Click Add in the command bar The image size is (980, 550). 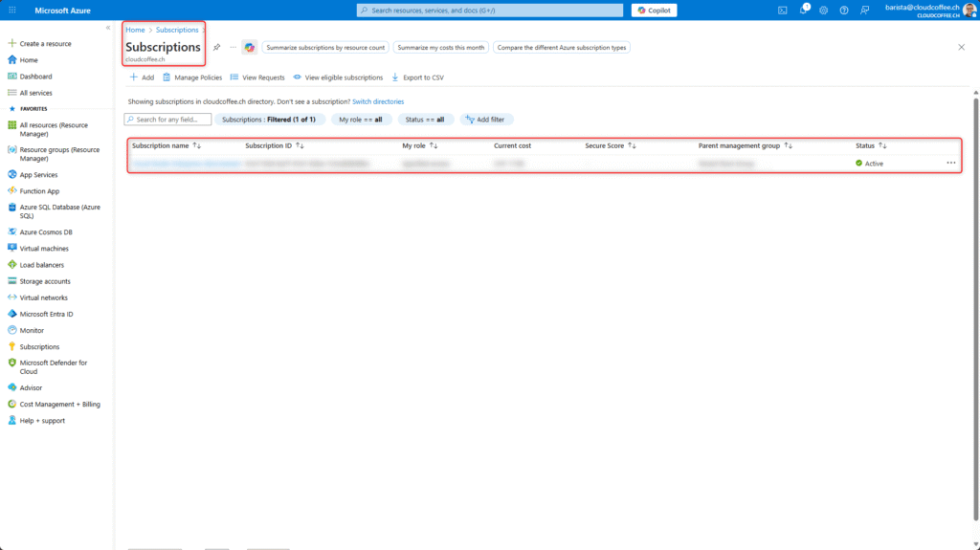click(x=142, y=77)
